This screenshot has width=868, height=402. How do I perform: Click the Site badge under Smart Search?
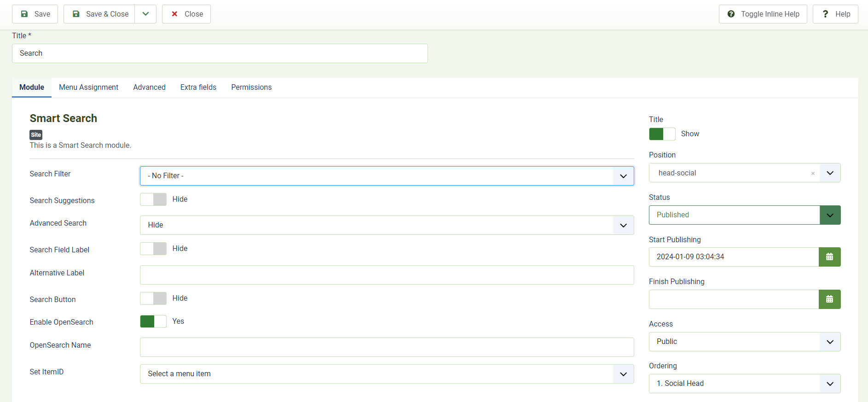[x=36, y=135]
